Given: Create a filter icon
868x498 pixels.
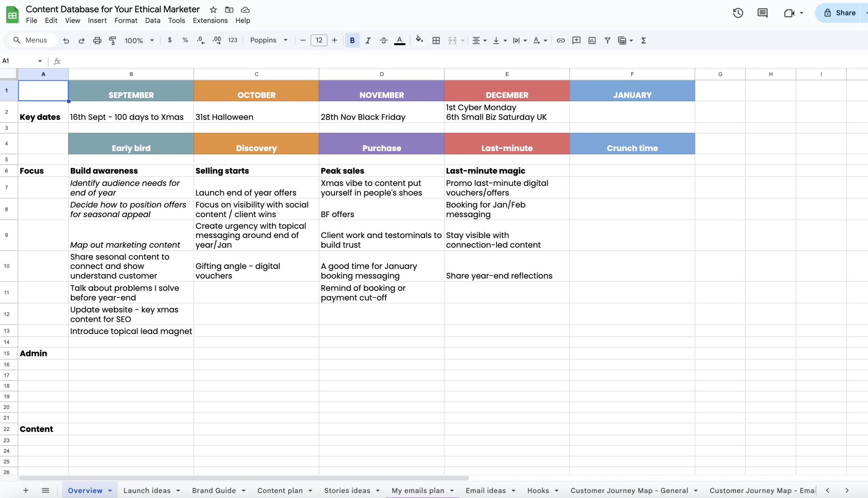Looking at the screenshot, I should point(608,40).
